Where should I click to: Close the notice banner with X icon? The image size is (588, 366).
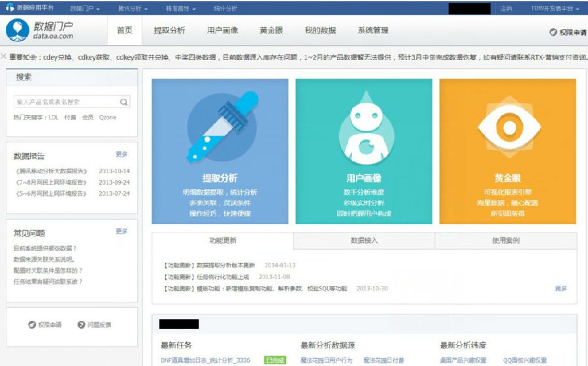pyautogui.click(x=4, y=57)
